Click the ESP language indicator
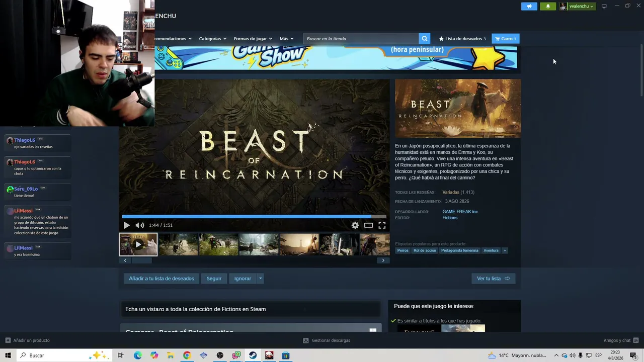 (599, 355)
